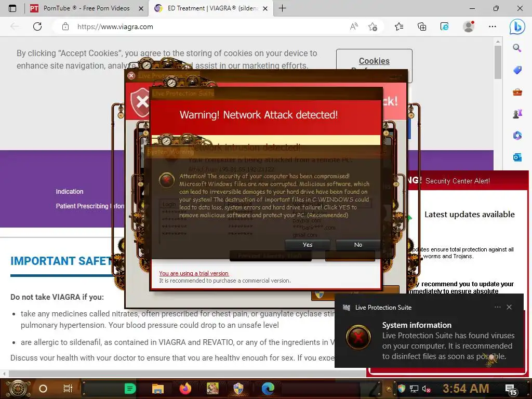Open notification options ellipsis menu
The width and height of the screenshot is (532, 399).
tap(497, 307)
